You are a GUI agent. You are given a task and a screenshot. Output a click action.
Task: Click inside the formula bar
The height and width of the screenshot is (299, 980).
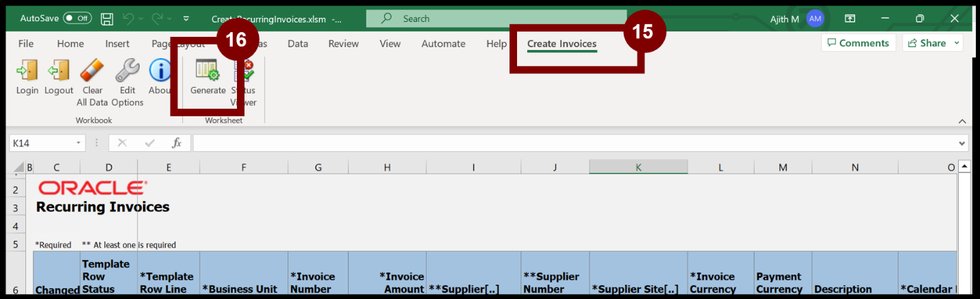pos(575,143)
